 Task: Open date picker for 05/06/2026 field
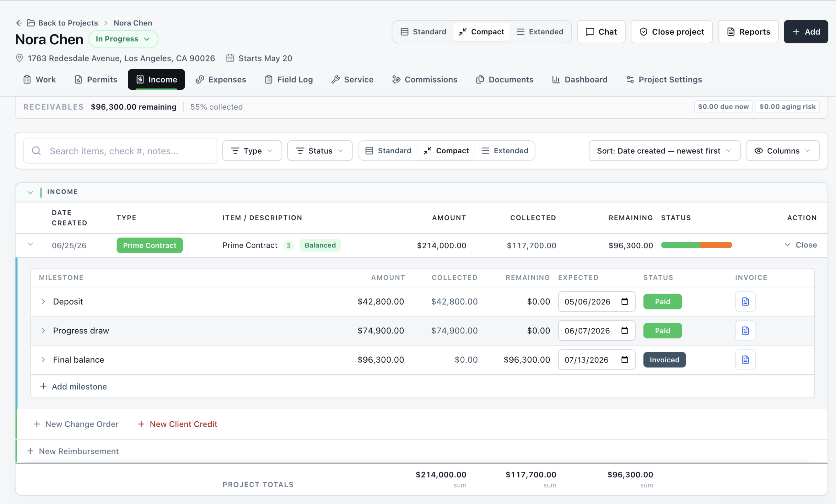click(625, 302)
